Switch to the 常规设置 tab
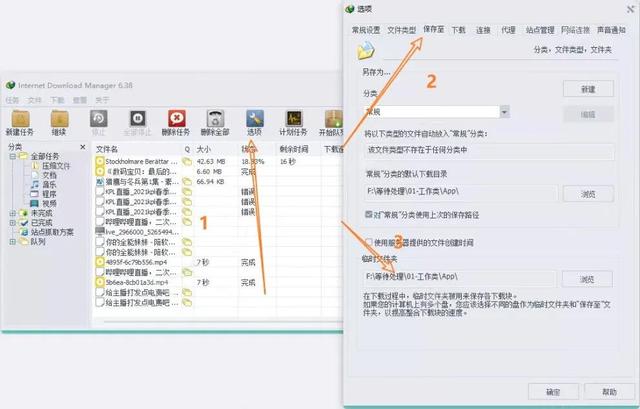Viewport: 640px width, 409px height. click(366, 30)
